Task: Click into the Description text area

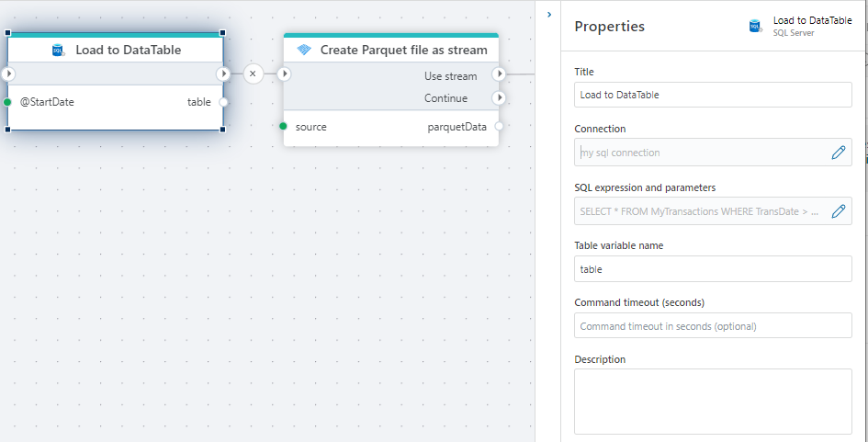Action: pyautogui.click(x=713, y=401)
